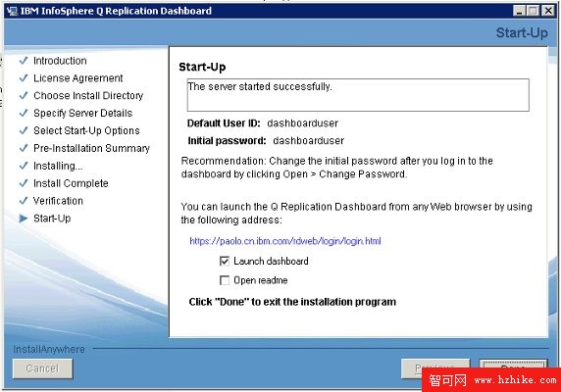Click the password change recommendation text
This screenshot has width=561, height=392.
point(336,168)
